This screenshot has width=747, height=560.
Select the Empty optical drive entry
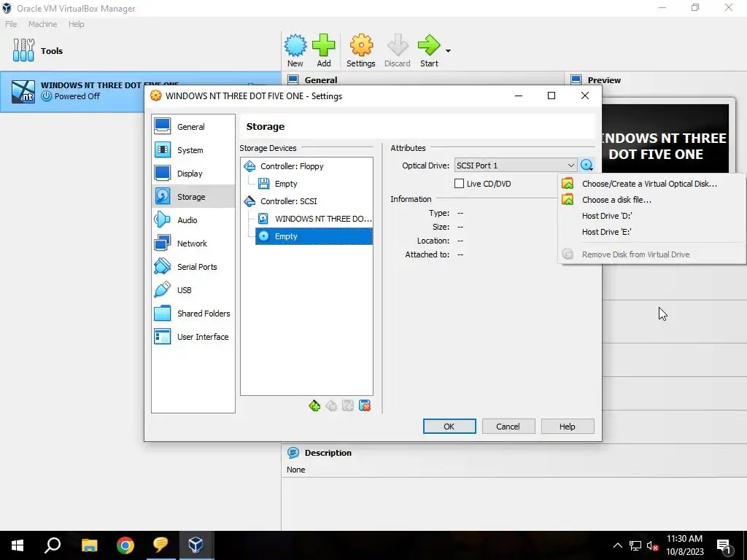point(314,236)
